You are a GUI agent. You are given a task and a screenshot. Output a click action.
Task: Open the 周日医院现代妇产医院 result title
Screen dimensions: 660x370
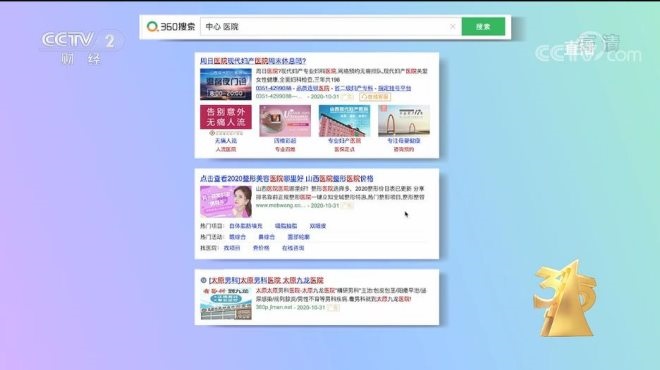253,61
